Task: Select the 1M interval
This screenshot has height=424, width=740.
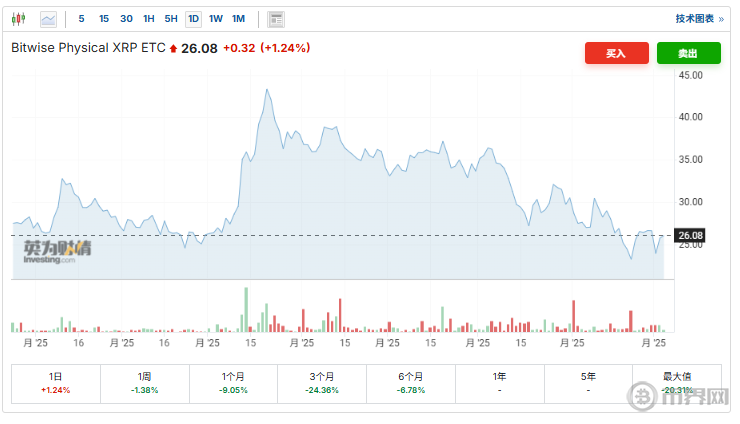Action: (x=238, y=19)
